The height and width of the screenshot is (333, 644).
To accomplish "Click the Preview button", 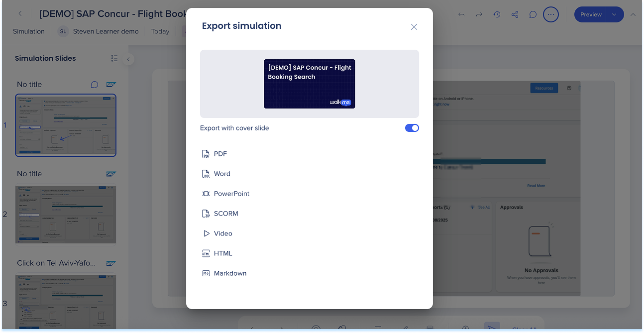I will (590, 14).
